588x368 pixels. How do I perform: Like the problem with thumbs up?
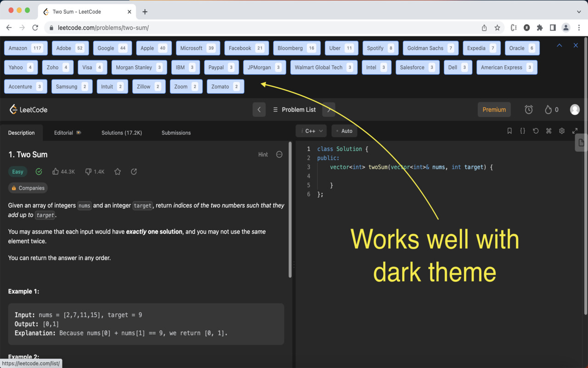[63, 172]
